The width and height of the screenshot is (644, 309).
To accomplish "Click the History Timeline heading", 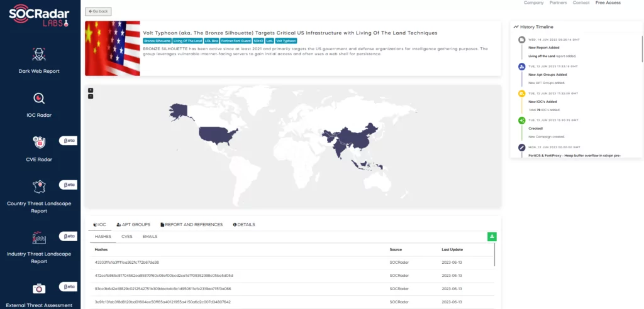I will (x=537, y=27).
